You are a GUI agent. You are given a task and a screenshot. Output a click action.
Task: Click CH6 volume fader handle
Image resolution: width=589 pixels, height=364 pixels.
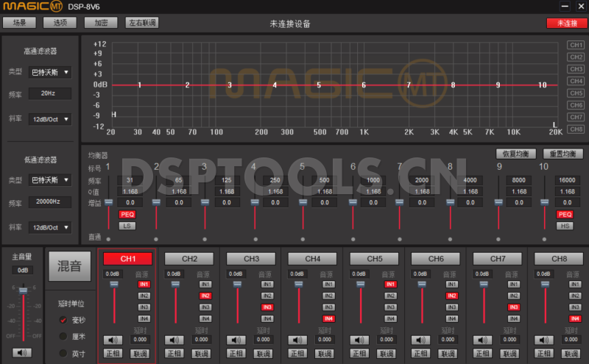click(422, 284)
